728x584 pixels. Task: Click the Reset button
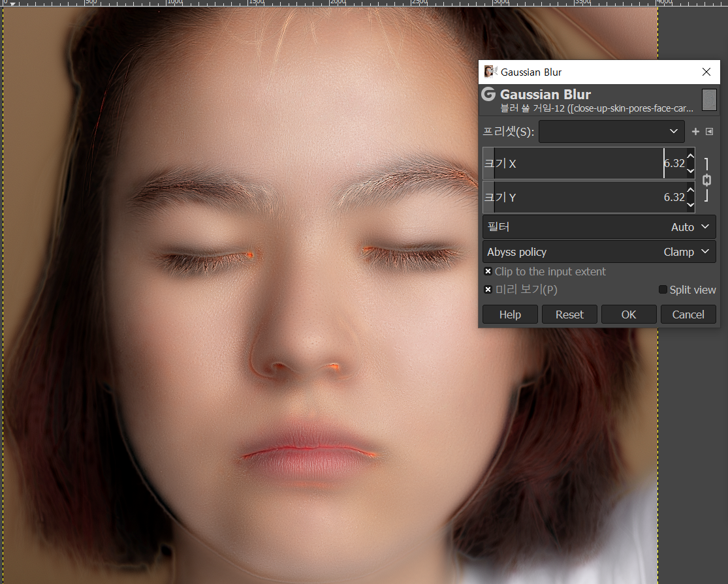(569, 315)
